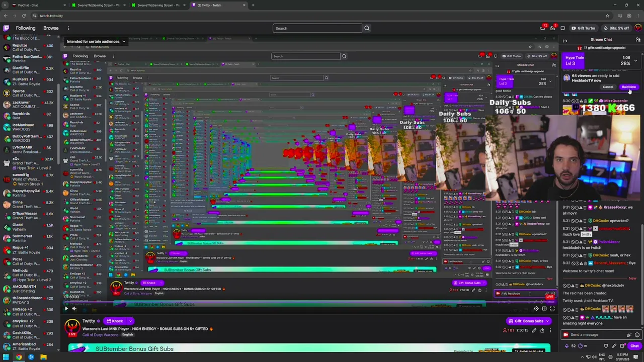The height and width of the screenshot is (362, 644).
Task: Open zackrawrr channel in sidebar
Action: pos(29,105)
